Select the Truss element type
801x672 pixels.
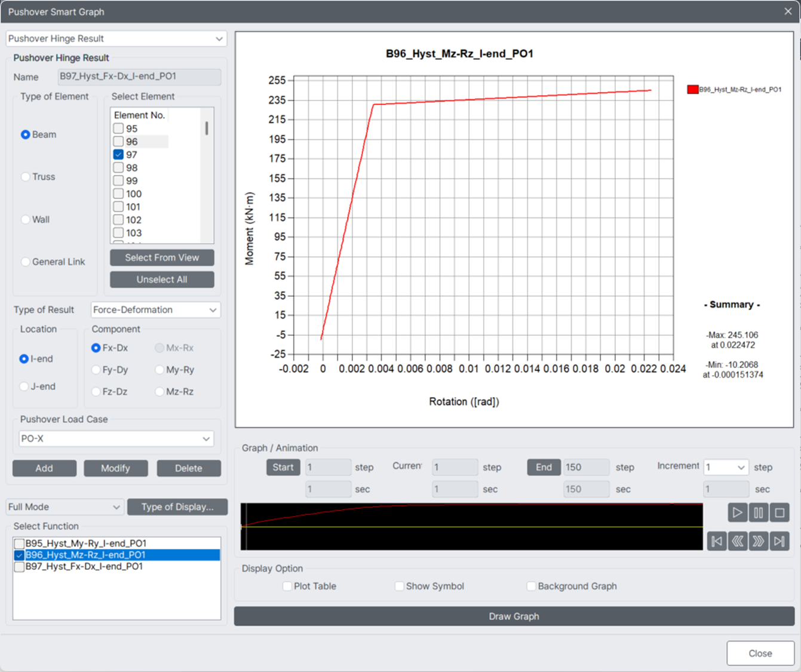(25, 177)
